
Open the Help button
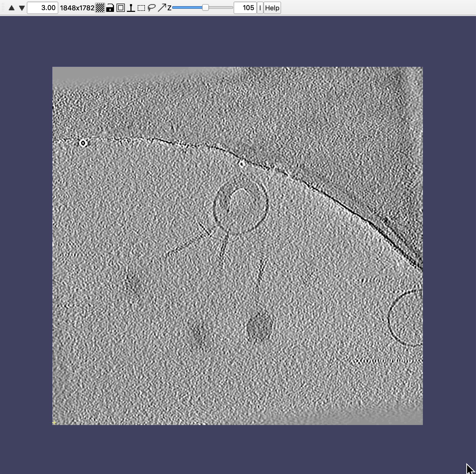272,8
